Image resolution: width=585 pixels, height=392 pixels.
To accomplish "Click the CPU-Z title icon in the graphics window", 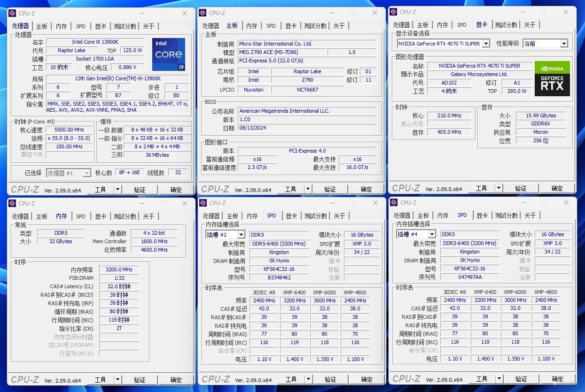I will pos(394,12).
